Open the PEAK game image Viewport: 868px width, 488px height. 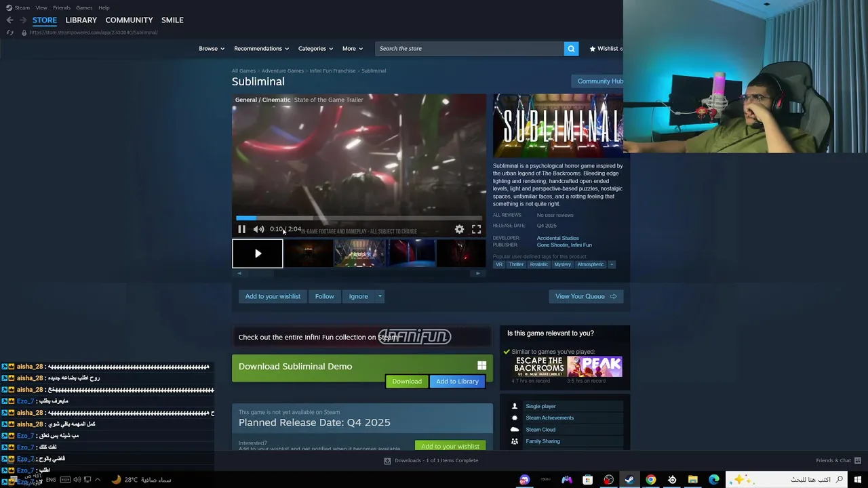(595, 367)
